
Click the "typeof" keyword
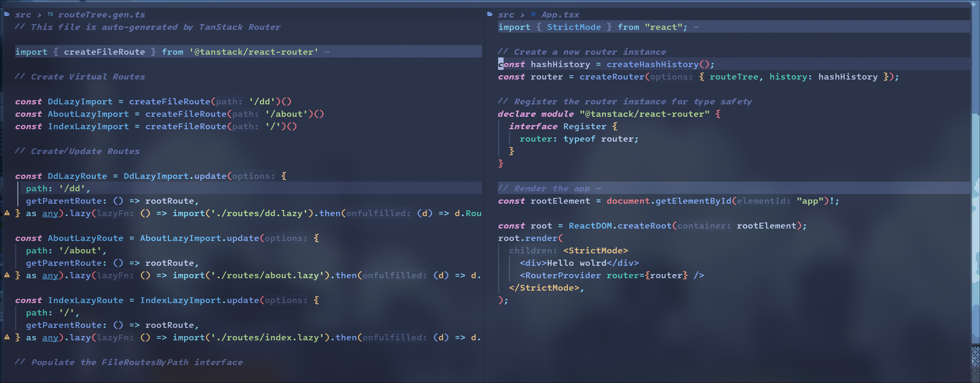pyautogui.click(x=579, y=139)
